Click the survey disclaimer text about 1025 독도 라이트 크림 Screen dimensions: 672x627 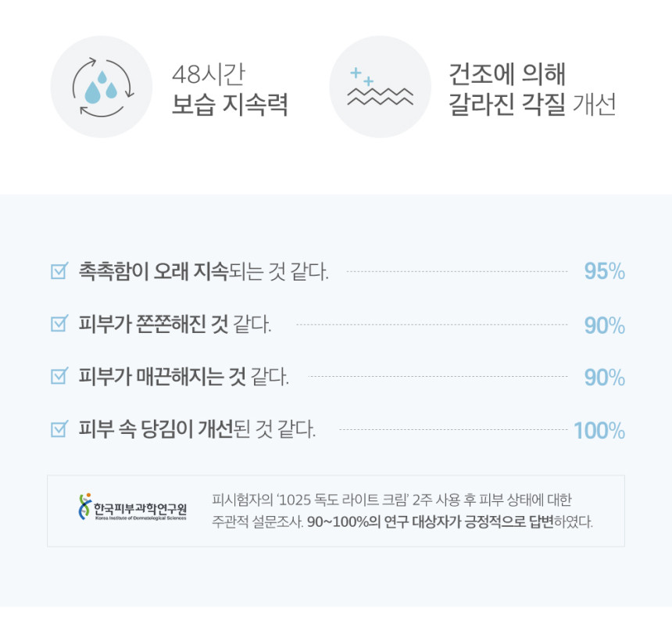click(402, 511)
